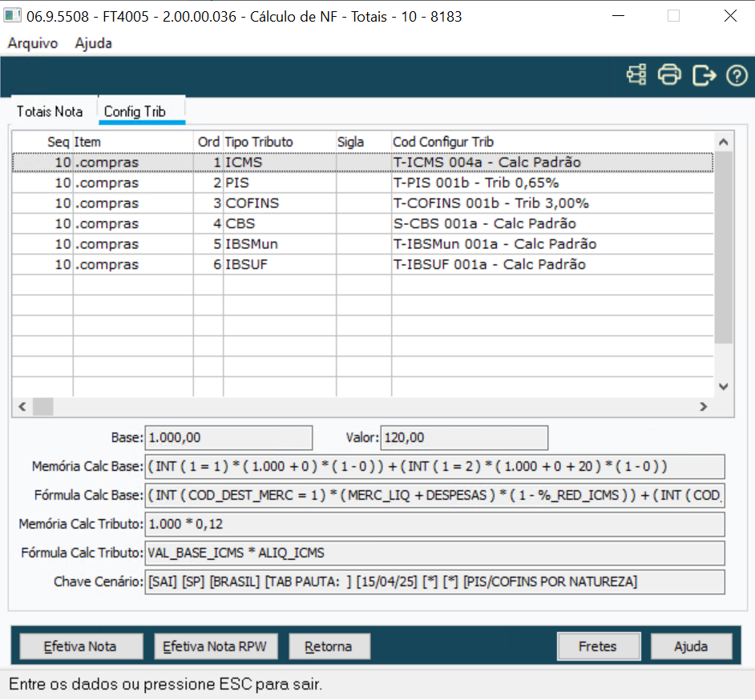Click 'T-PIS 001b - Trib 0,65%' cell
The image size is (755, 700).
(x=552, y=183)
